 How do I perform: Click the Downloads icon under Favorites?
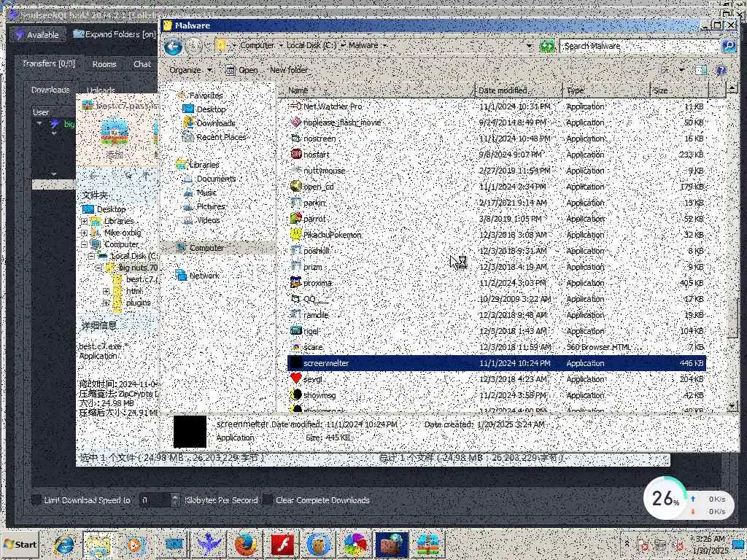[188, 122]
